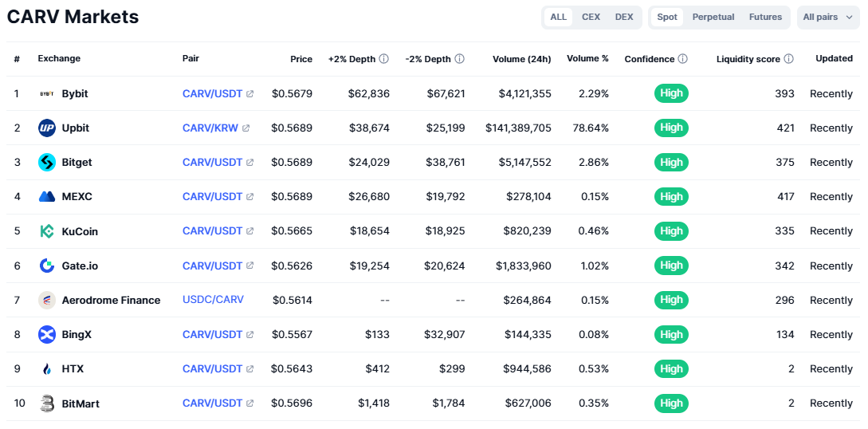The image size is (868, 429).
Task: Sort table by Price column
Action: (301, 59)
